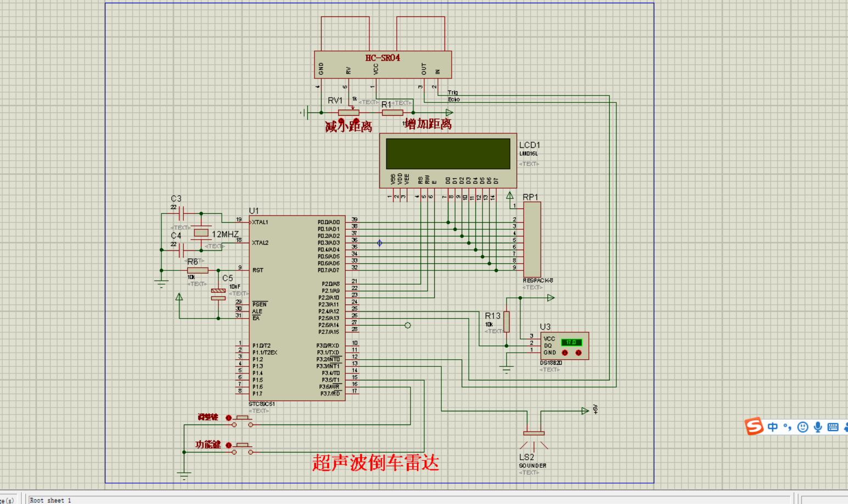Click the XTAL1 pin label on U1
This screenshot has width=848, height=504.
click(260, 222)
